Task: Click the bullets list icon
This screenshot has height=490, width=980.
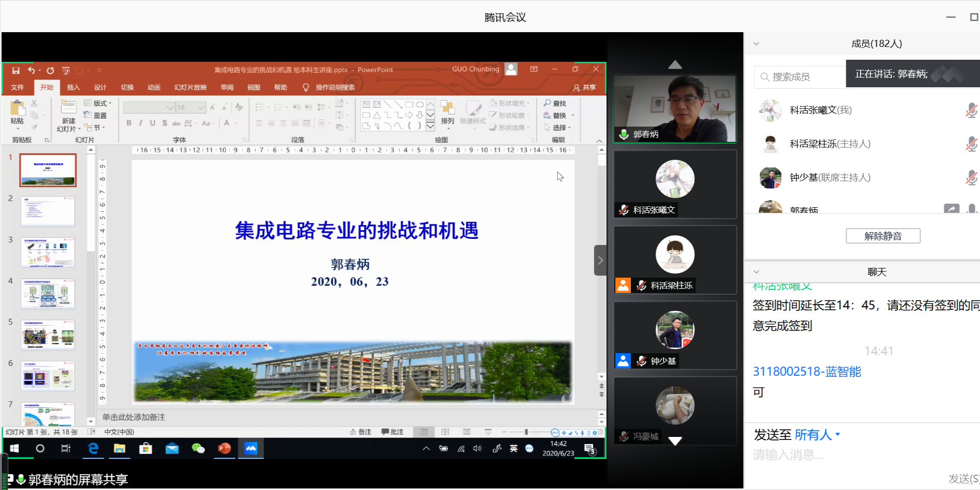Action: click(260, 107)
